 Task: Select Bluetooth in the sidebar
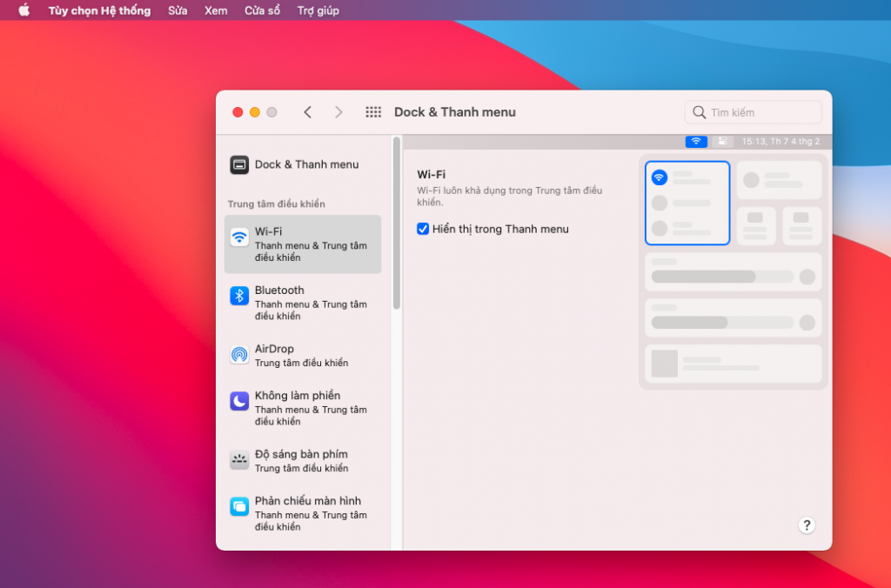click(302, 303)
